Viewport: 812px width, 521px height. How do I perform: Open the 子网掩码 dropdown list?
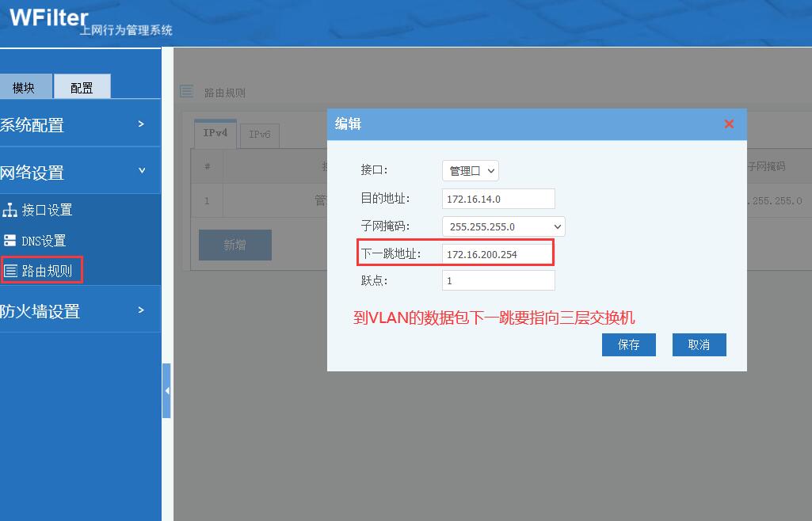tap(504, 226)
